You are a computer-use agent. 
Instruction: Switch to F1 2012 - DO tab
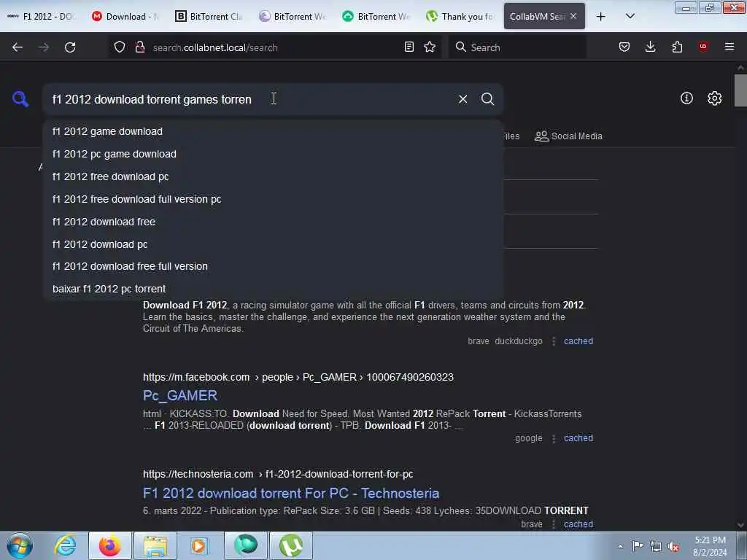[41, 17]
